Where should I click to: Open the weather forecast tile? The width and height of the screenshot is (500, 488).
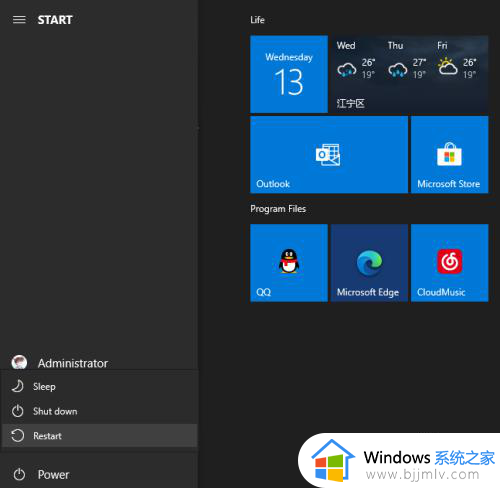point(410,74)
